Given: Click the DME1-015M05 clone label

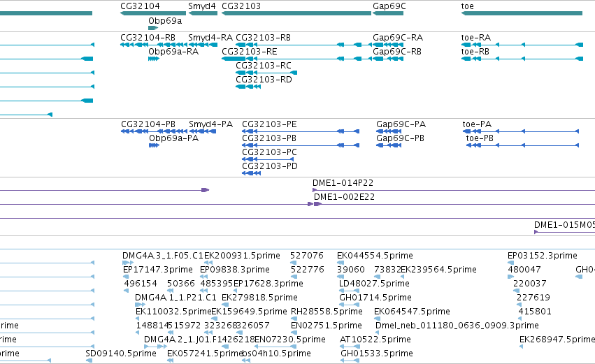Looking at the screenshot, I should point(565,225).
